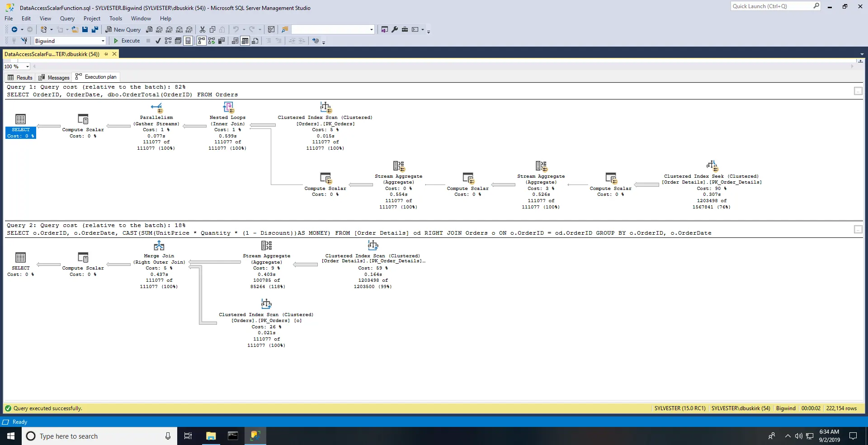
Task: Click the Nested Loops operator icon
Action: tap(228, 108)
